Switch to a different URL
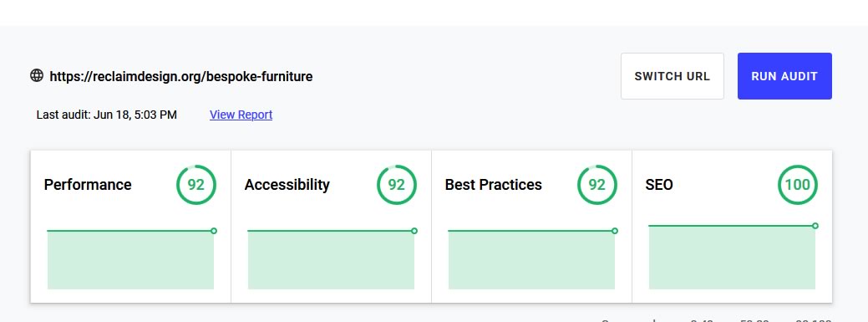The height and width of the screenshot is (322, 868). click(672, 76)
